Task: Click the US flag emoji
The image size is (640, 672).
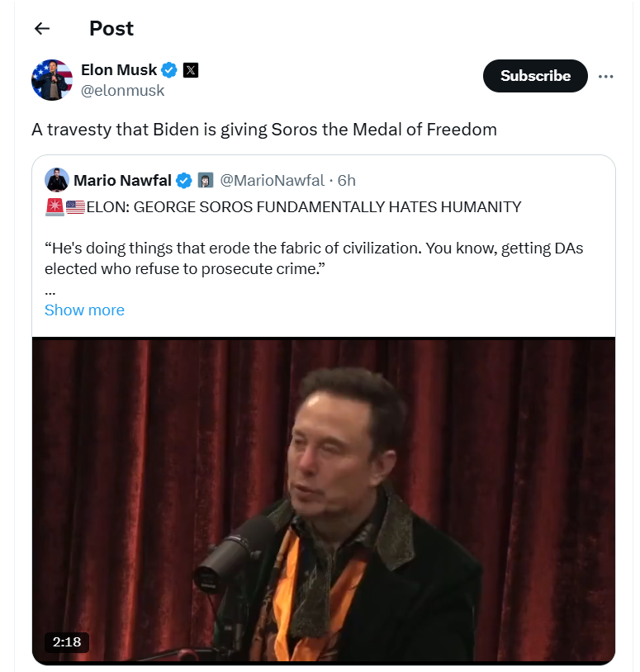Action: point(75,207)
